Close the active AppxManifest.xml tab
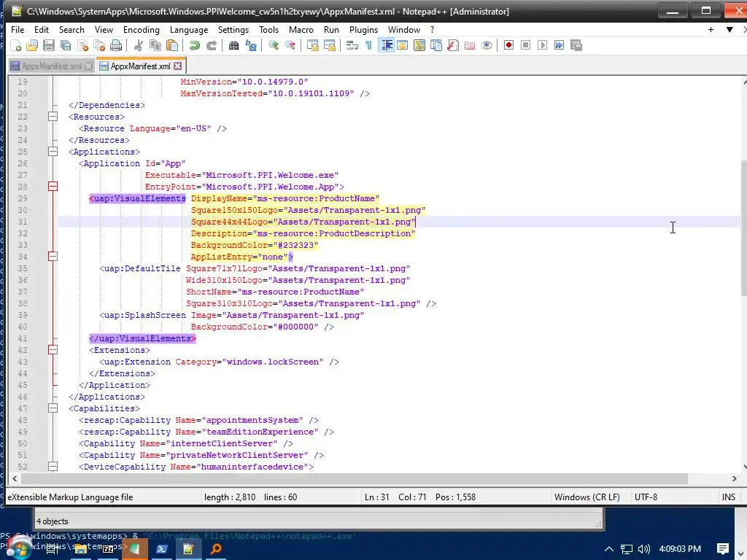The height and width of the screenshot is (560, 747). (178, 66)
